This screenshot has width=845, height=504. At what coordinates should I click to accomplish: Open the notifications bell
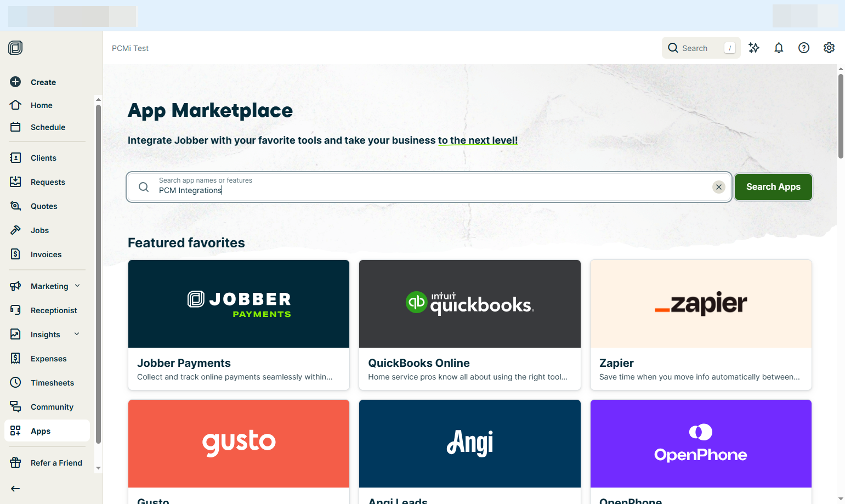click(779, 48)
